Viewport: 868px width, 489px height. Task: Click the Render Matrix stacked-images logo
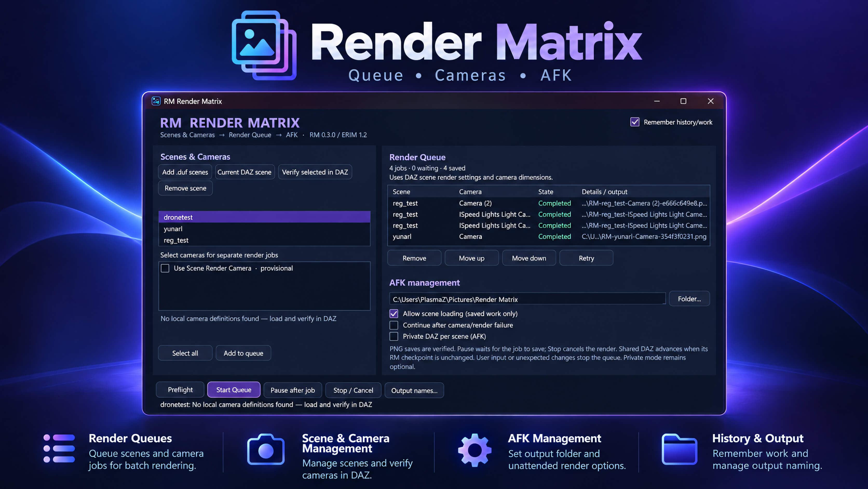pos(264,45)
